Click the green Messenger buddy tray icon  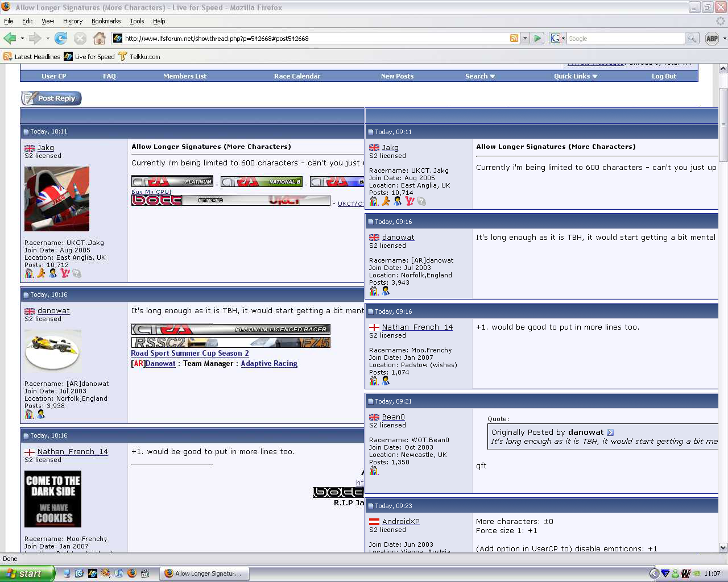pos(675,573)
